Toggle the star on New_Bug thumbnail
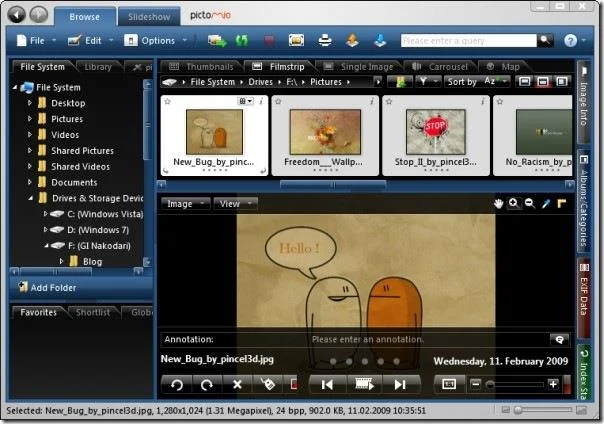Screen dimensions: 604x424 point(167,101)
